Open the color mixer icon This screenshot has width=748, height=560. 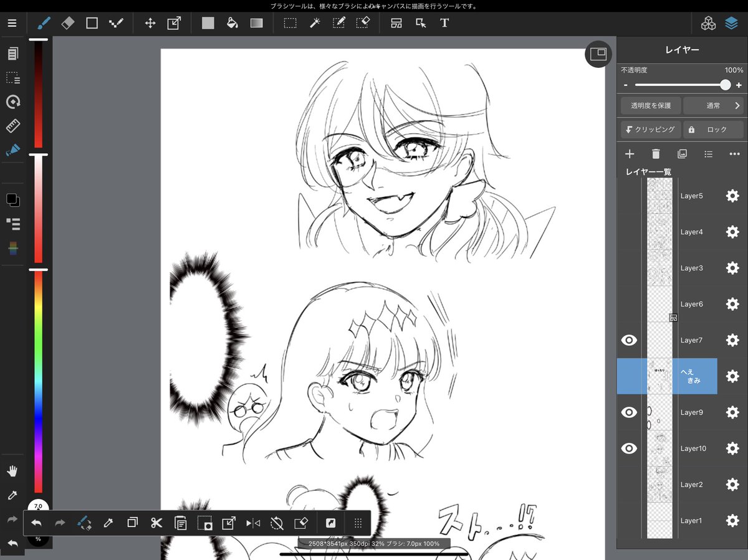(12, 248)
